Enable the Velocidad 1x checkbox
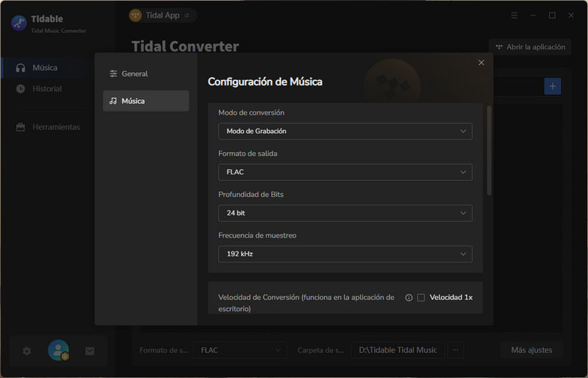This screenshot has height=378, width=588. pyautogui.click(x=421, y=297)
